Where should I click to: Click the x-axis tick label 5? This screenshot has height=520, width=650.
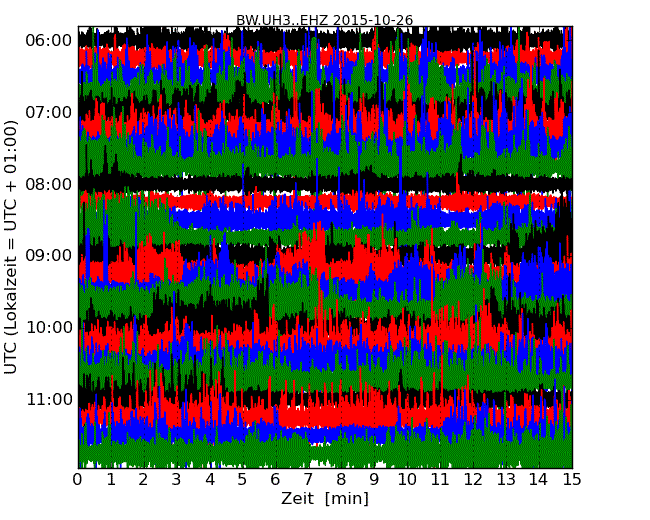pos(243,479)
